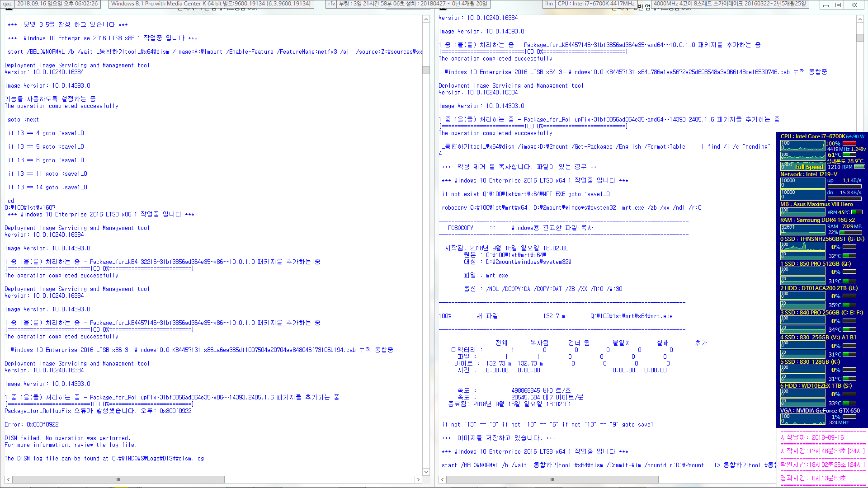Click the RAM '7329 MB' usage value
Screen dimensions: 868x488
click(x=852, y=226)
